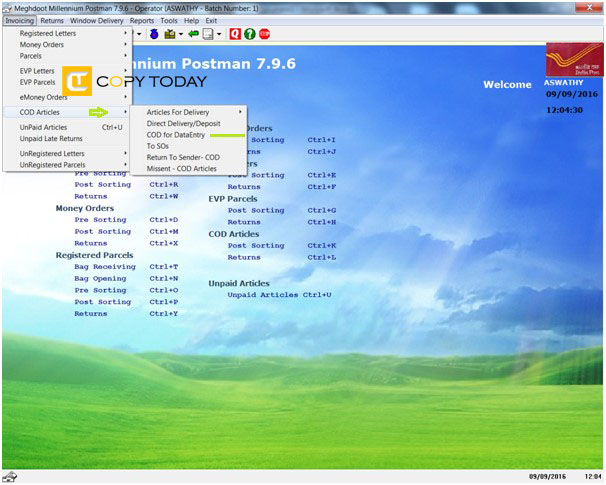Select EVP Parcels menu entry
This screenshot has width=606, height=485.
click(x=37, y=82)
